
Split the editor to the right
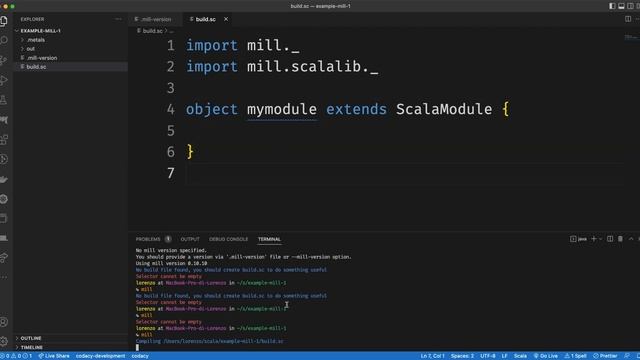point(628,19)
